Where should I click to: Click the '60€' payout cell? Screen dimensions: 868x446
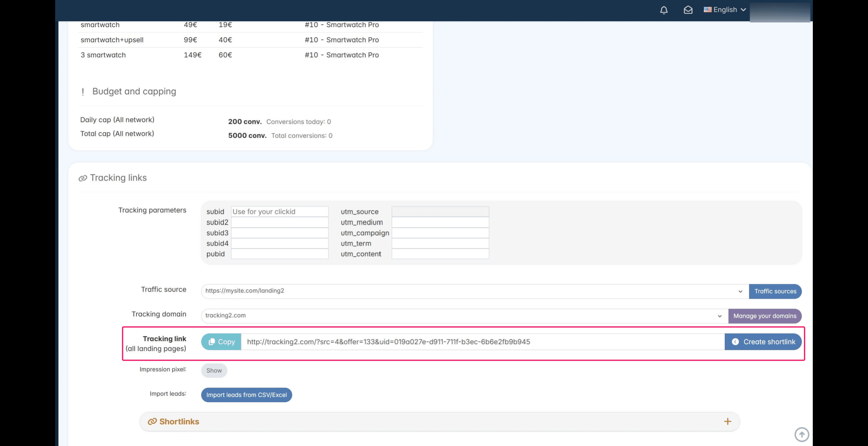[225, 55]
